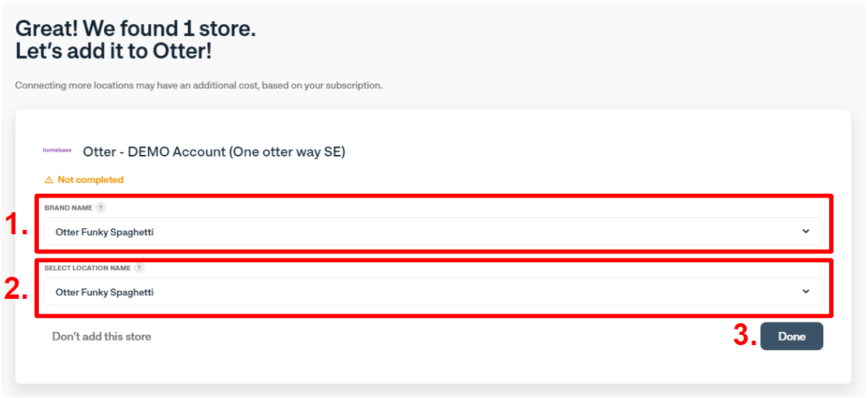Click the Select Location Name help icon
The width and height of the screenshot is (868, 398).
(x=139, y=268)
